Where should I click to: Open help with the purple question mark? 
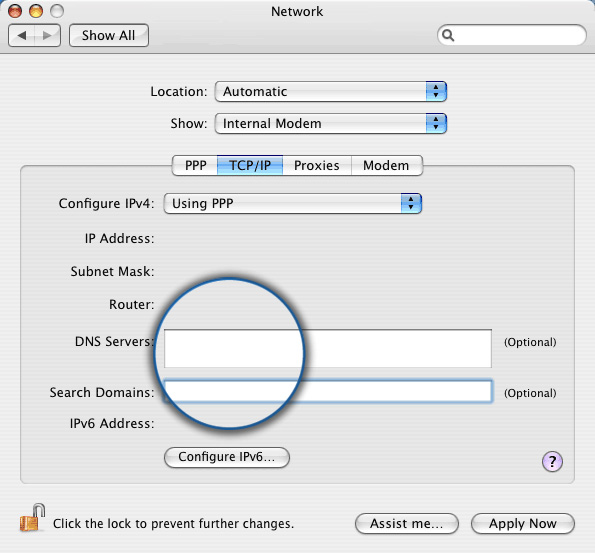pos(552,462)
